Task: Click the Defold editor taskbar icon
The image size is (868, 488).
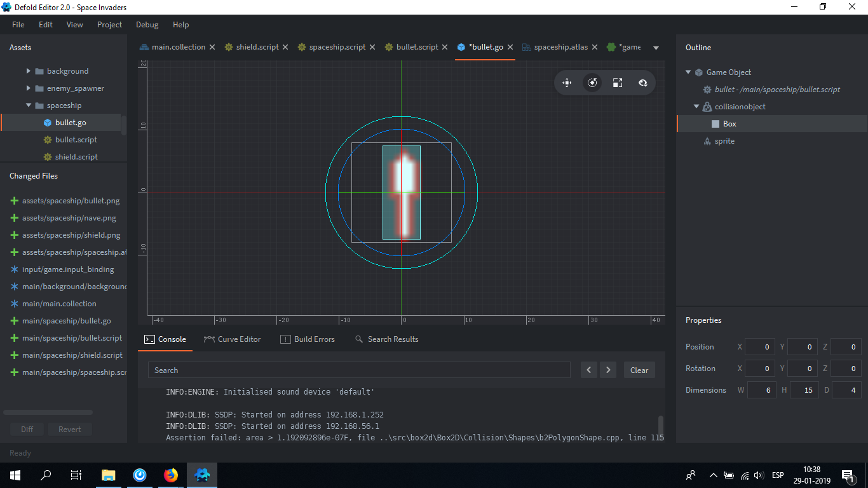Action: pos(202,475)
